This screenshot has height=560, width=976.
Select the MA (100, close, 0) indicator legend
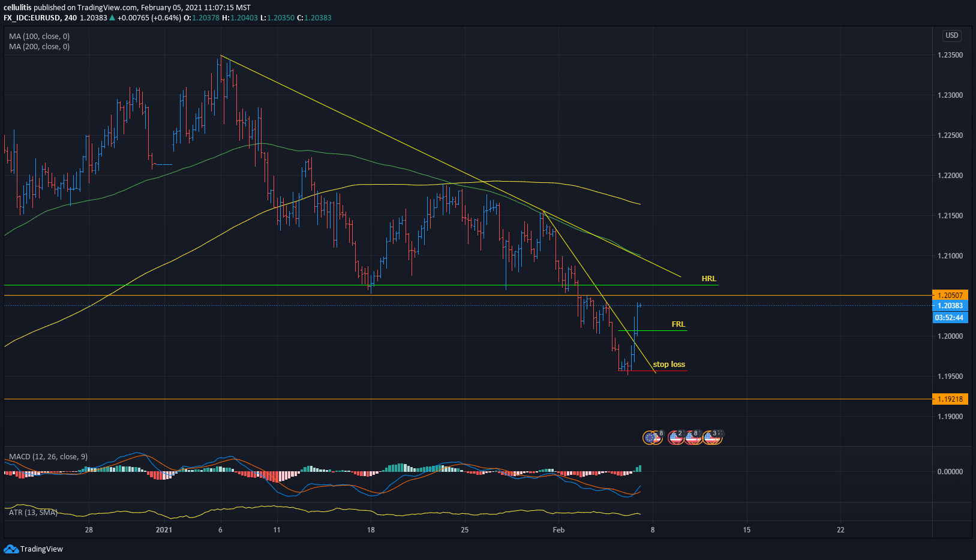(39, 37)
